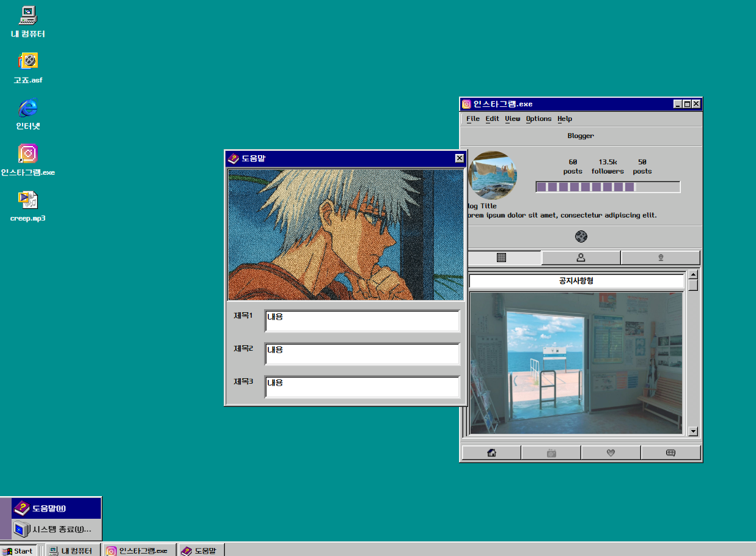Minimize the 인스타그램.exe window
The height and width of the screenshot is (556, 756).
click(x=678, y=104)
